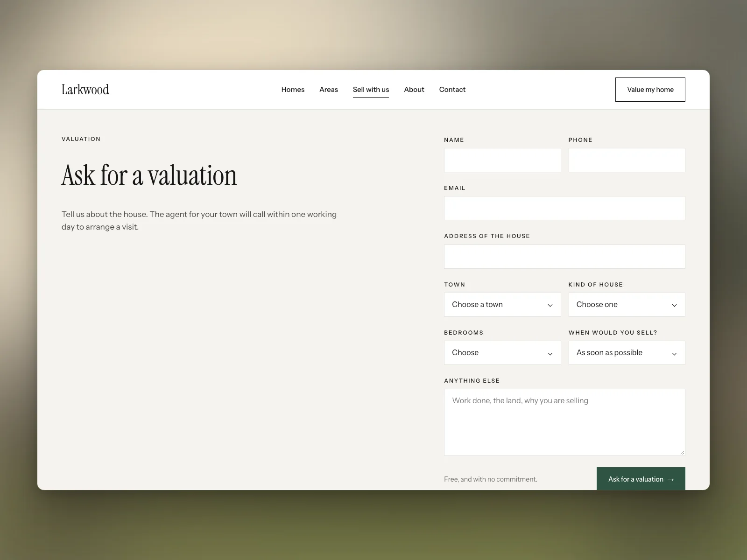Open the When would you sell dropdown
The height and width of the screenshot is (560, 747).
(x=627, y=353)
